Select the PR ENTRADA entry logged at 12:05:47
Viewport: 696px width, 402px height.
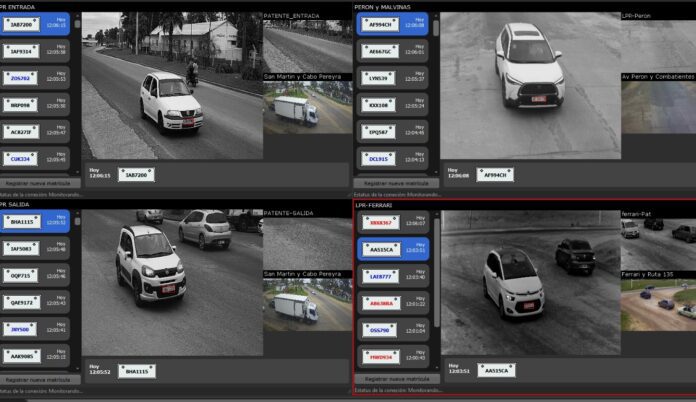[35, 132]
